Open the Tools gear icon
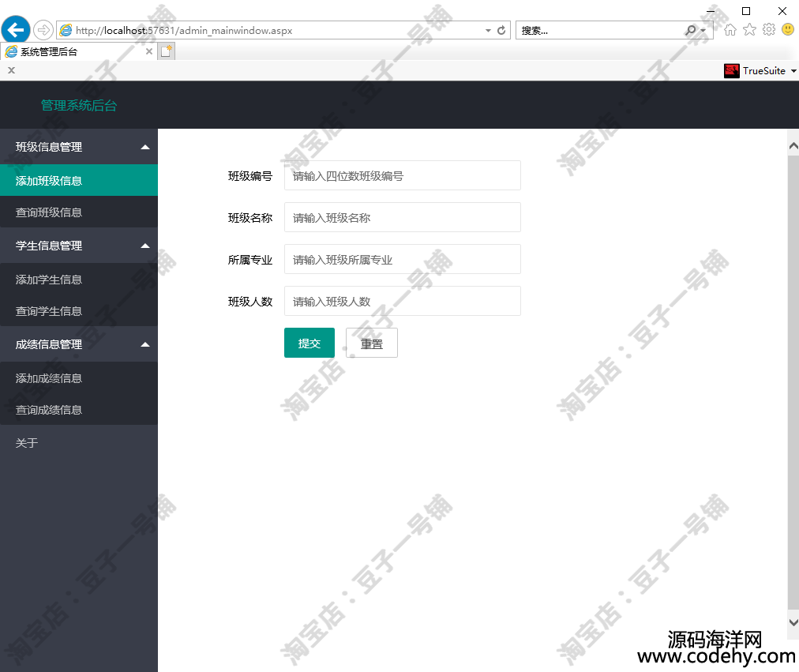 (x=769, y=29)
